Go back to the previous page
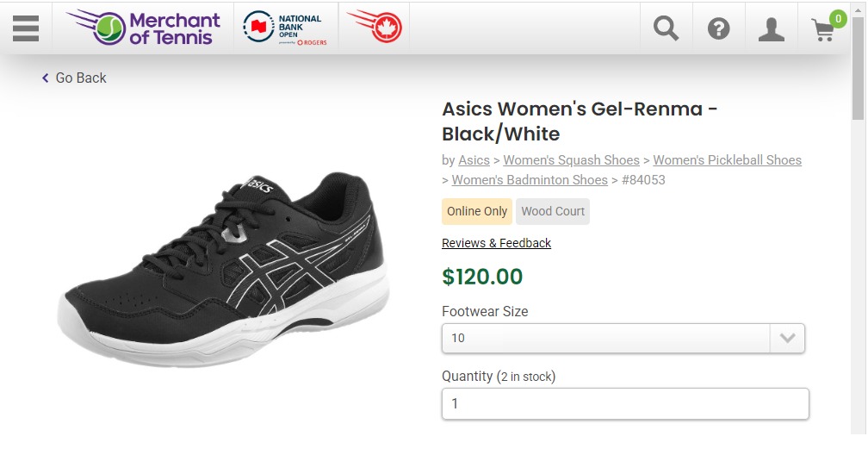The width and height of the screenshot is (868, 455). coord(74,78)
